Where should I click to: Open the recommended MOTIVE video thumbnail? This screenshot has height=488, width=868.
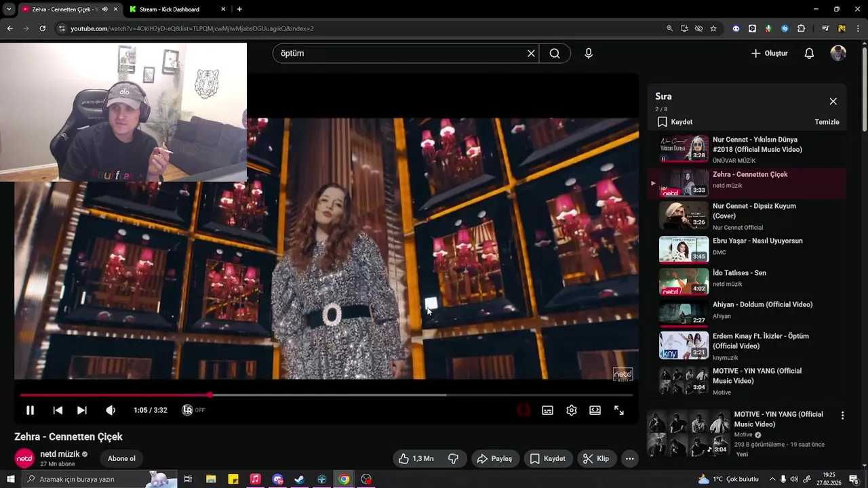(688, 432)
